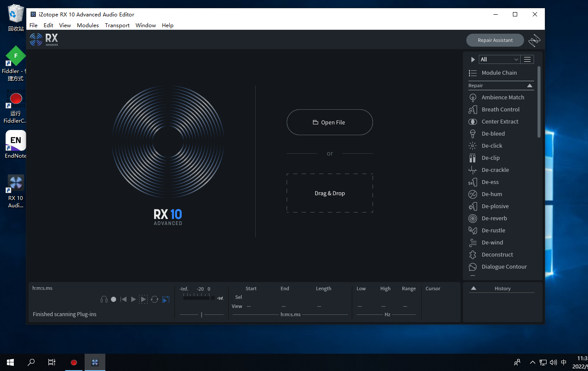588x371 pixels.
Task: Click the red recorder taskbar icon
Action: (74, 362)
